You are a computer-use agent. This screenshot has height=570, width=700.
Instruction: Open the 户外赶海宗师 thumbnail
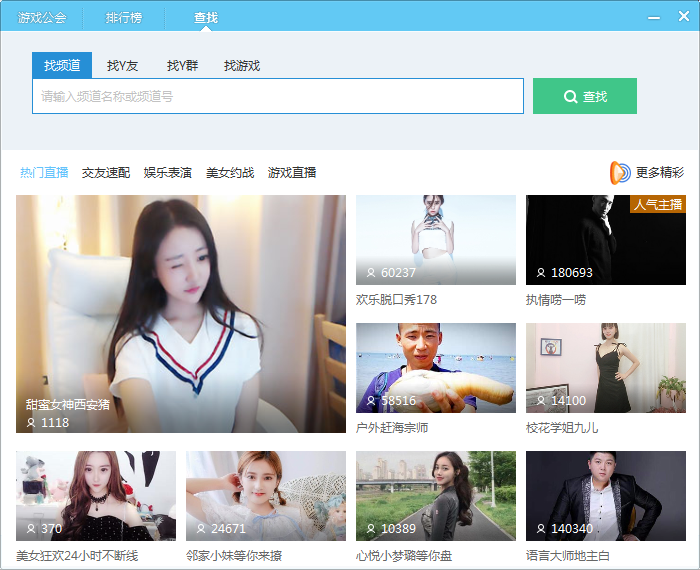pyautogui.click(x=436, y=368)
